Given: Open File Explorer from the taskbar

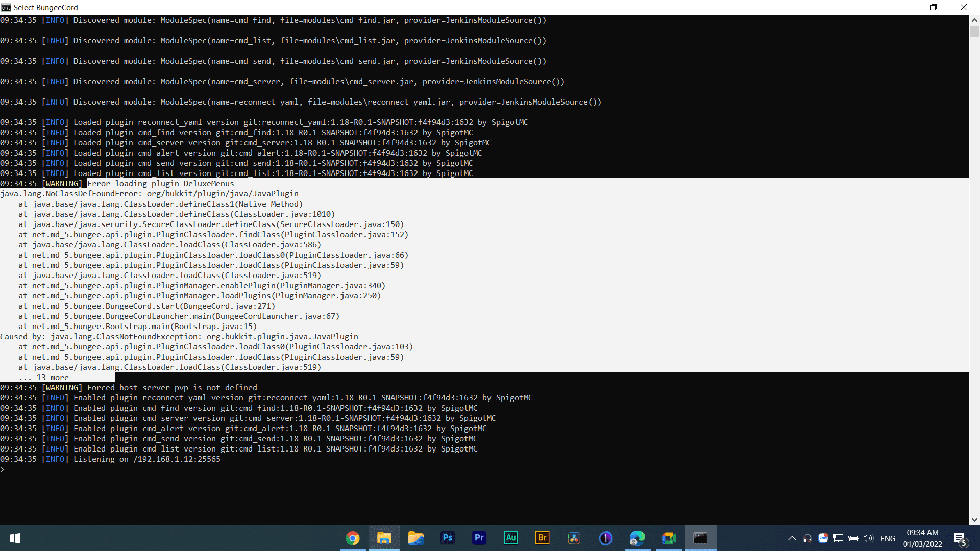Looking at the screenshot, I should point(384,538).
